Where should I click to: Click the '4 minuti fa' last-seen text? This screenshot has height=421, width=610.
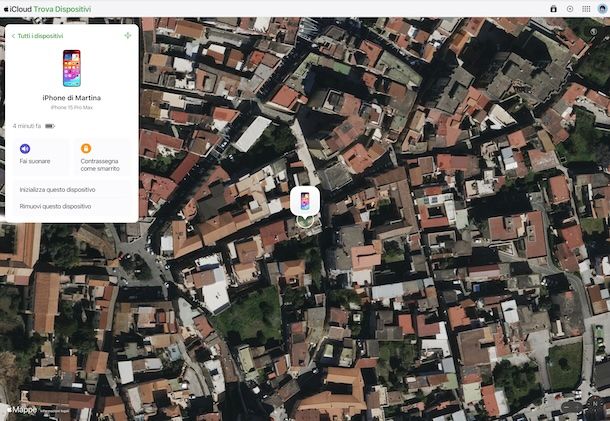pos(27,126)
